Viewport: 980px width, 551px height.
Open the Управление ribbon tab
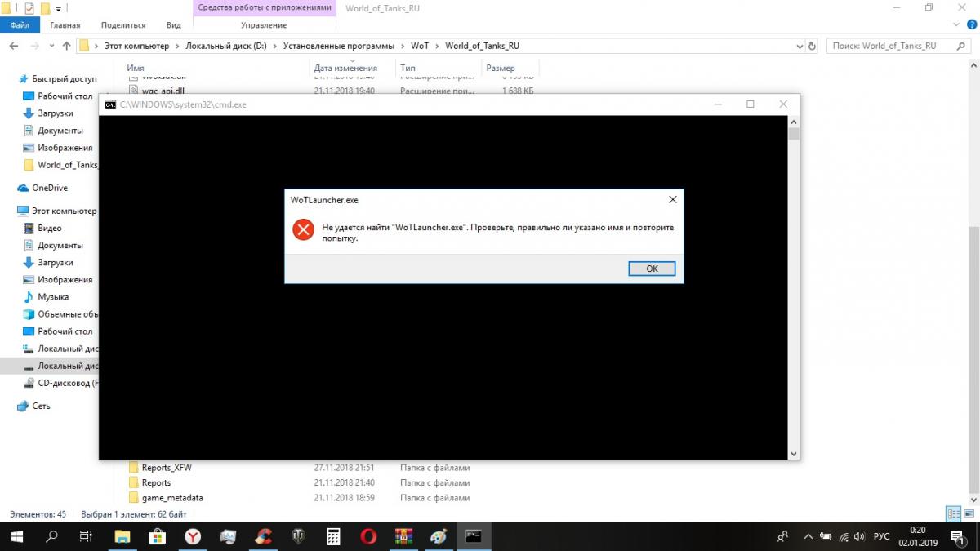(264, 25)
